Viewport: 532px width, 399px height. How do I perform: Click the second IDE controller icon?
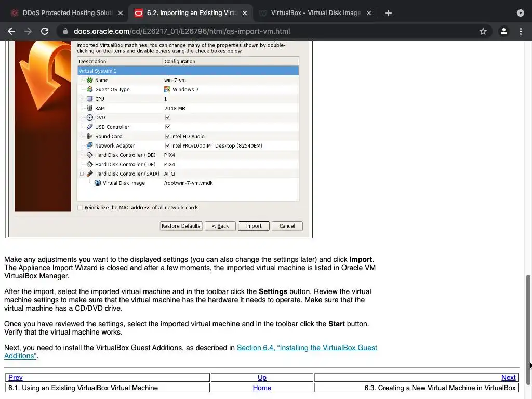pos(89,164)
